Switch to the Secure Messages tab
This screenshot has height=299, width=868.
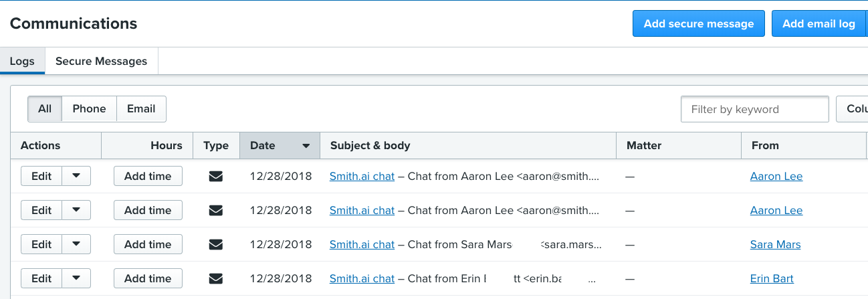[101, 62]
